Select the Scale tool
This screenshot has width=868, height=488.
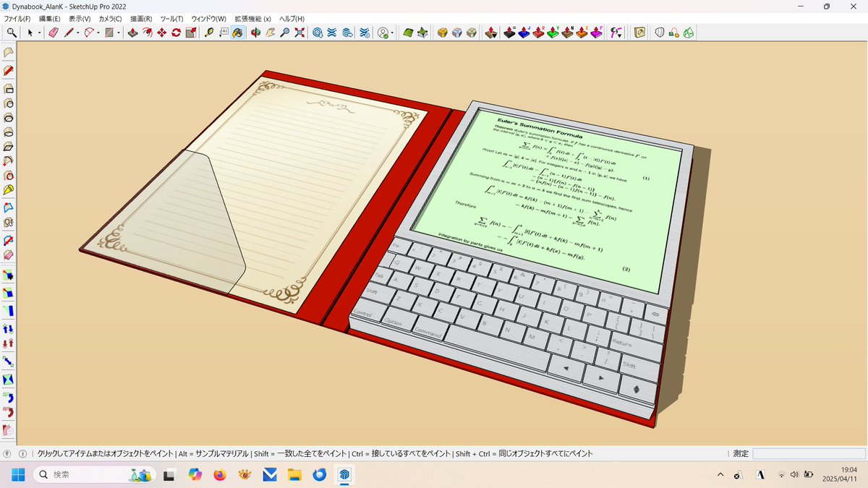click(190, 33)
